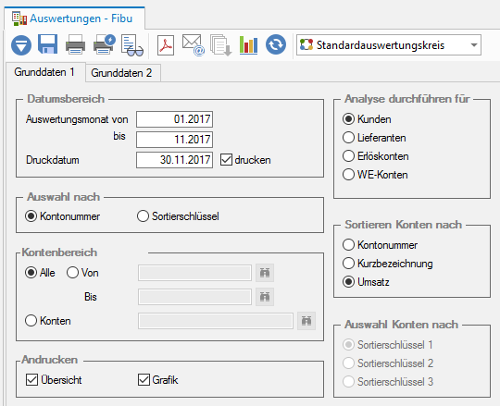Select the Auswertungen - Fibu window tab
Image resolution: width=500 pixels, height=406 pixels.
[74, 18]
